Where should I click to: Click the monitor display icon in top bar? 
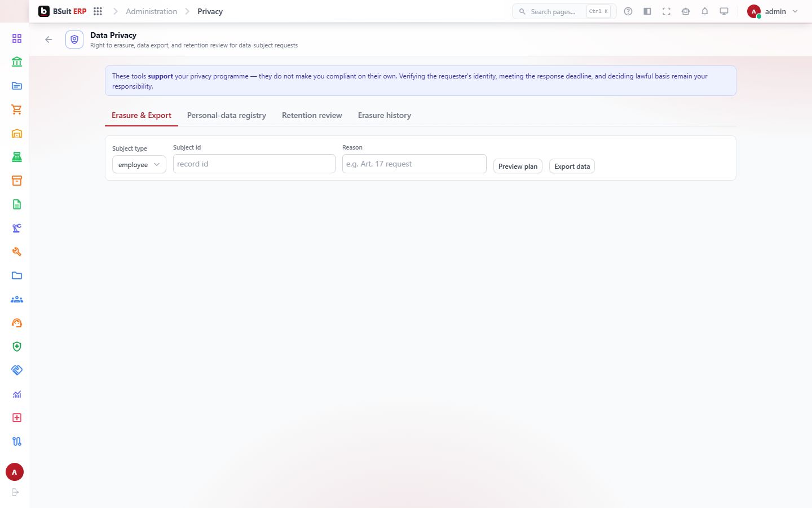724,11
